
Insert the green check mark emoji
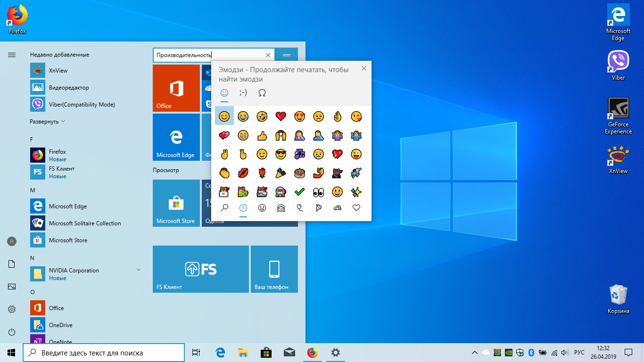click(300, 192)
